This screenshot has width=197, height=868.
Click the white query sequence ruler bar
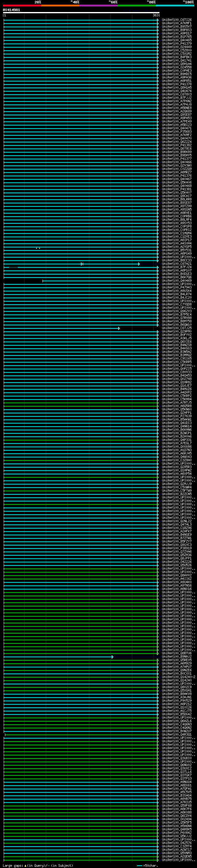coord(81,12)
